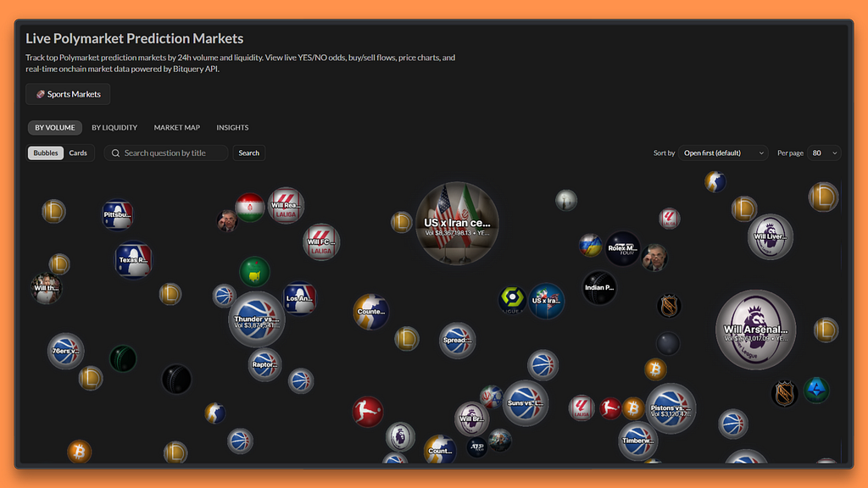Open the Los An... MLB bubble
The width and height of the screenshot is (868, 488).
(299, 298)
